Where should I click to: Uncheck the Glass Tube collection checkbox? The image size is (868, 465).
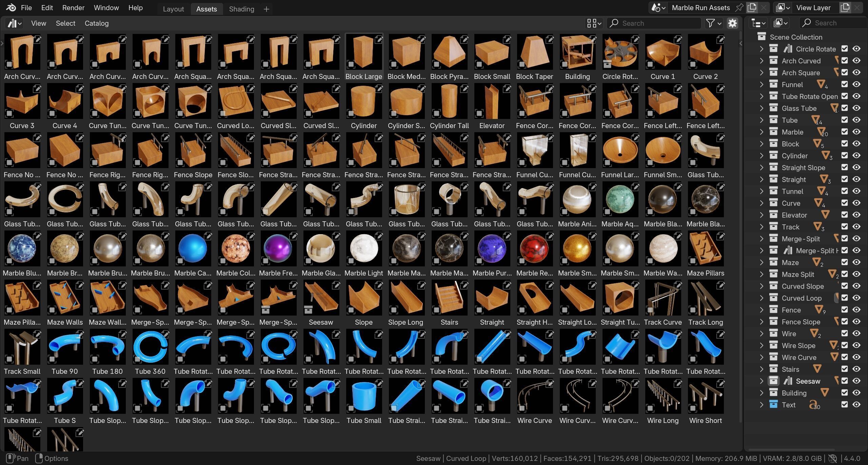click(x=845, y=108)
